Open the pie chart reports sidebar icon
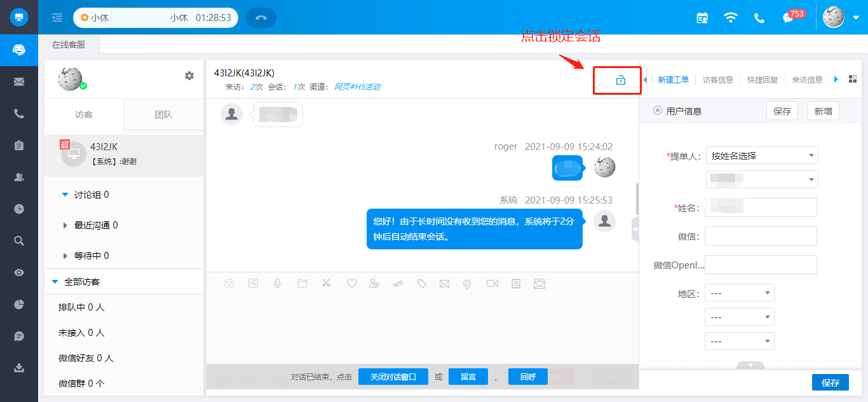 pyautogui.click(x=19, y=304)
